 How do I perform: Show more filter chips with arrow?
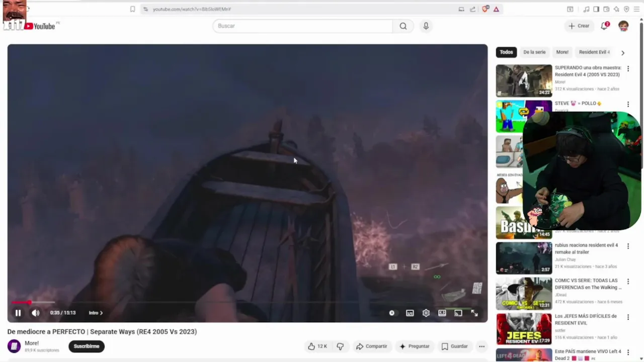pos(623,52)
